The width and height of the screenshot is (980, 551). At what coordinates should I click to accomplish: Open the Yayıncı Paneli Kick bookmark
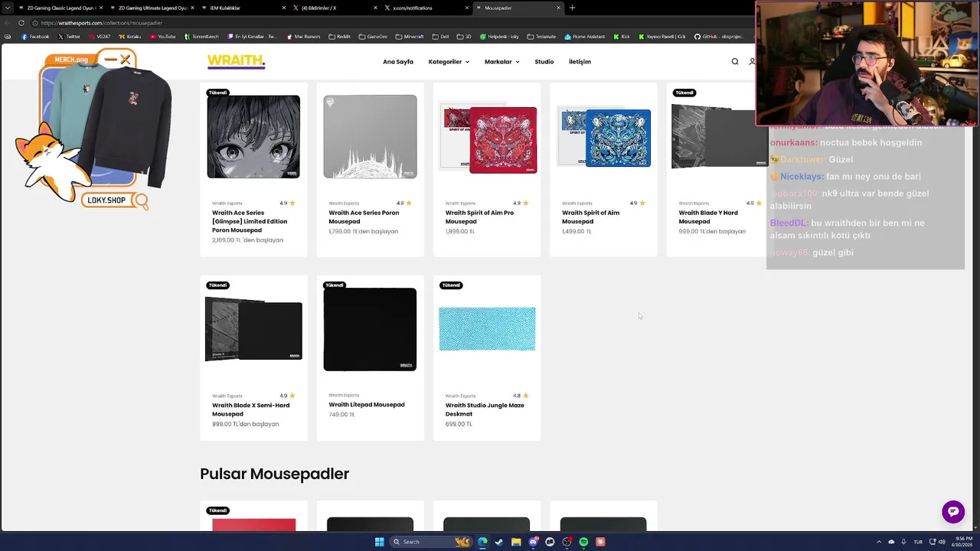(x=661, y=37)
